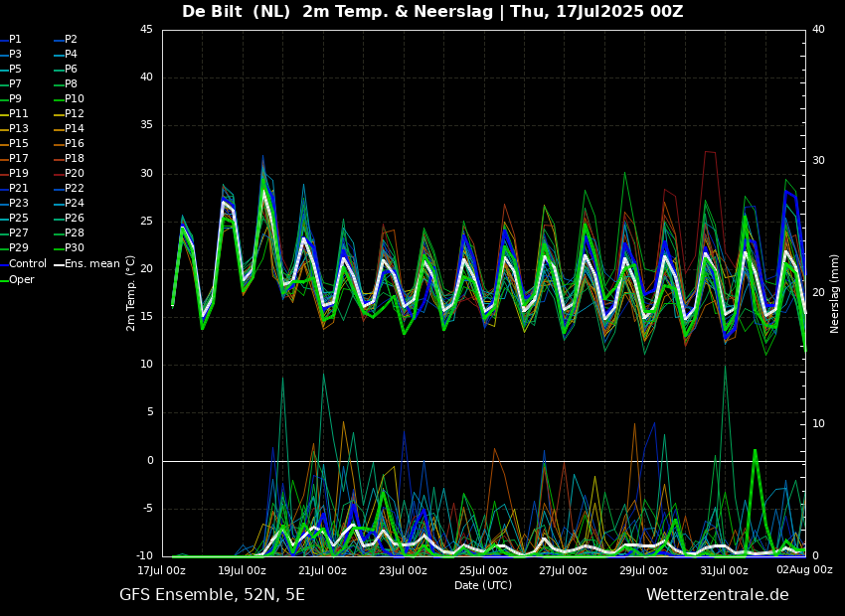845x616 pixels.
Task: Click the P30 legend entry
Action: tap(75, 248)
